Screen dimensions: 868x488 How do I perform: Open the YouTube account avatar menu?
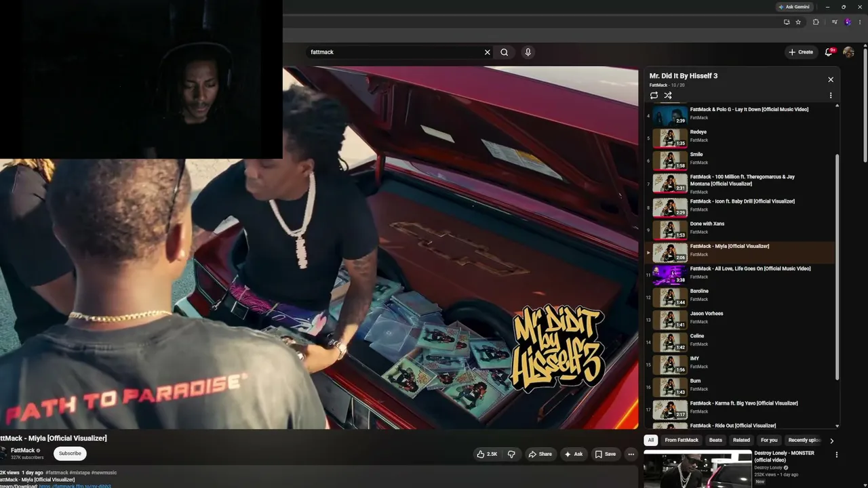(x=848, y=52)
